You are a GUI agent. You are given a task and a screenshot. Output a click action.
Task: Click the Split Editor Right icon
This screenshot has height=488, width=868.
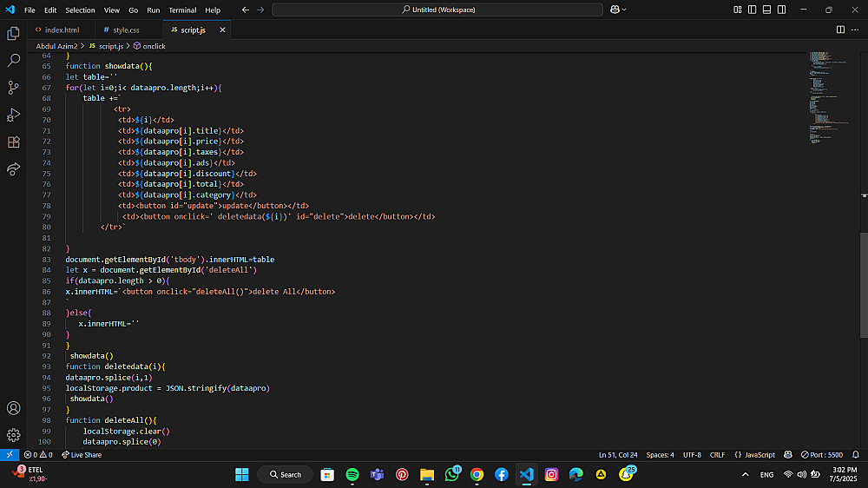tap(840, 30)
